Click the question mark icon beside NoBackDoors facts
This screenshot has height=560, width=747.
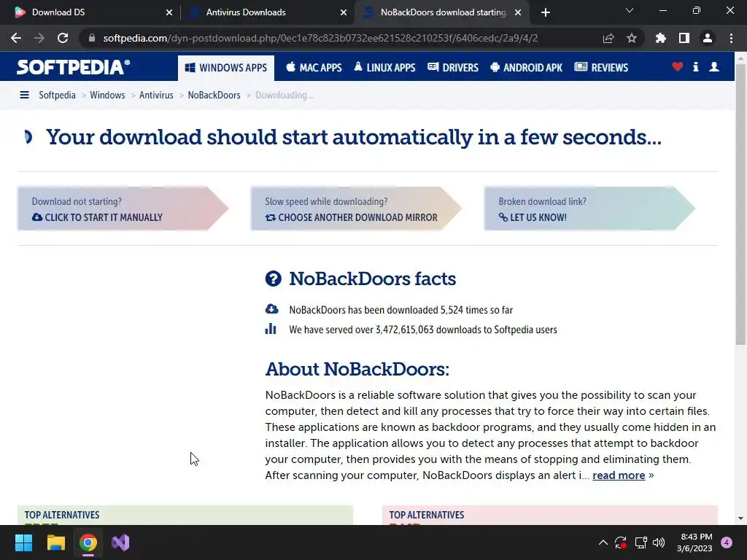pos(273,279)
